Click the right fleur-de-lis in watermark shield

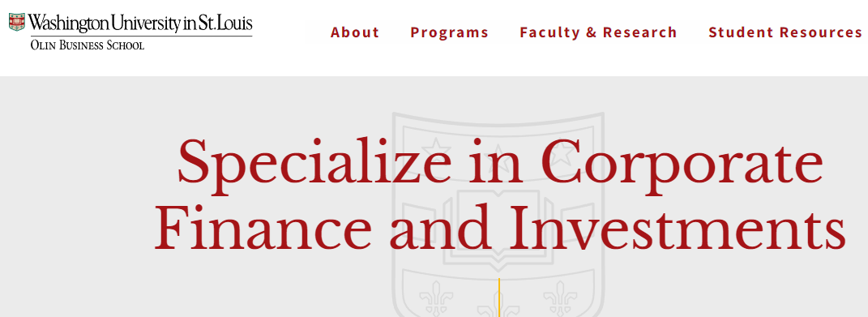pyautogui.click(x=560, y=295)
